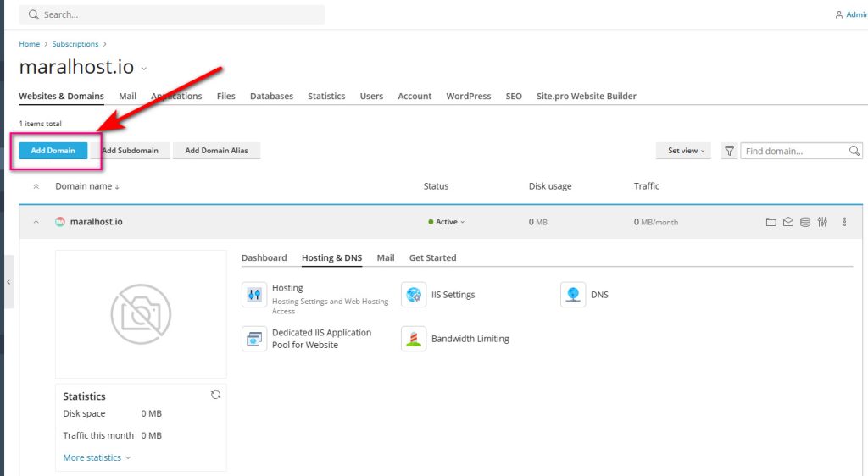Switch to the Dashboard tab
Screen dimensions: 868x476
[264, 257]
